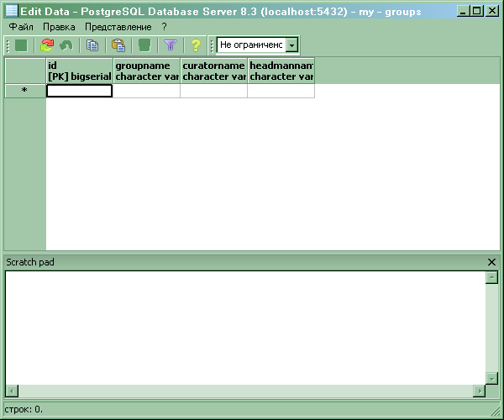Click Scratch pad scroll down arrow

[491, 379]
